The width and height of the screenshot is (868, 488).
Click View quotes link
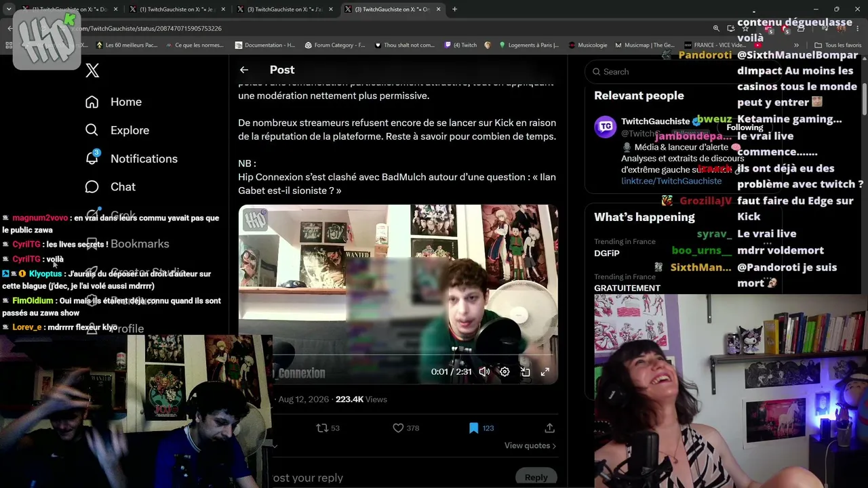pyautogui.click(x=530, y=445)
